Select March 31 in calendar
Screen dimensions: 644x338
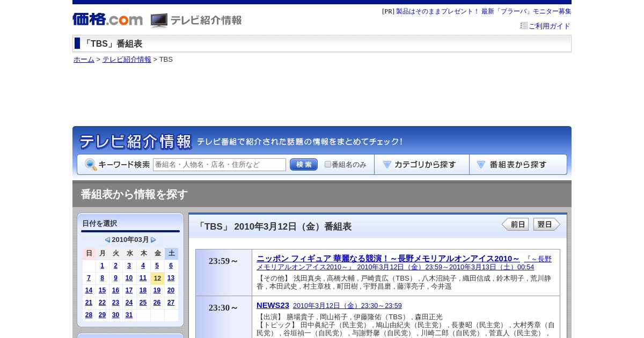coord(129,315)
